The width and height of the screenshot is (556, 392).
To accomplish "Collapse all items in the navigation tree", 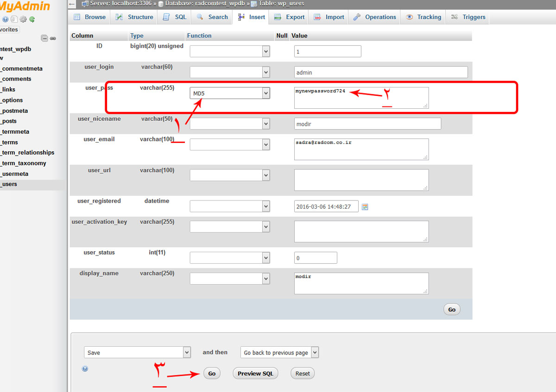I will pos(44,38).
